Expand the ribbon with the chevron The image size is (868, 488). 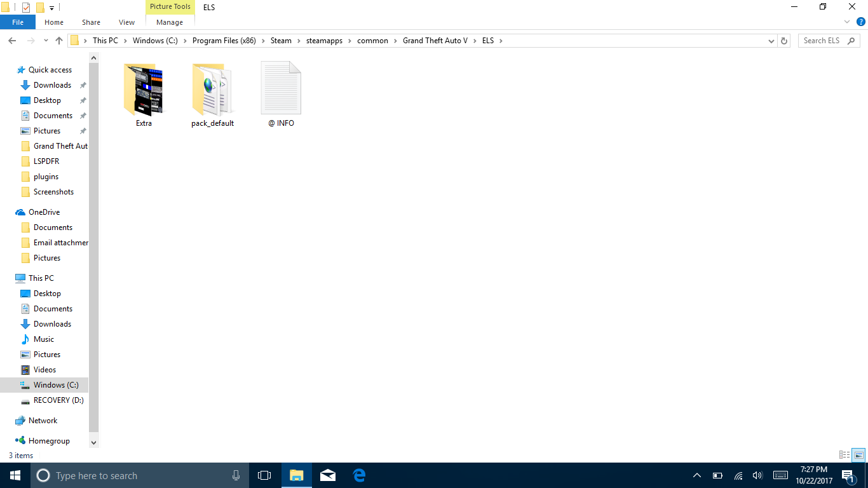pos(847,22)
